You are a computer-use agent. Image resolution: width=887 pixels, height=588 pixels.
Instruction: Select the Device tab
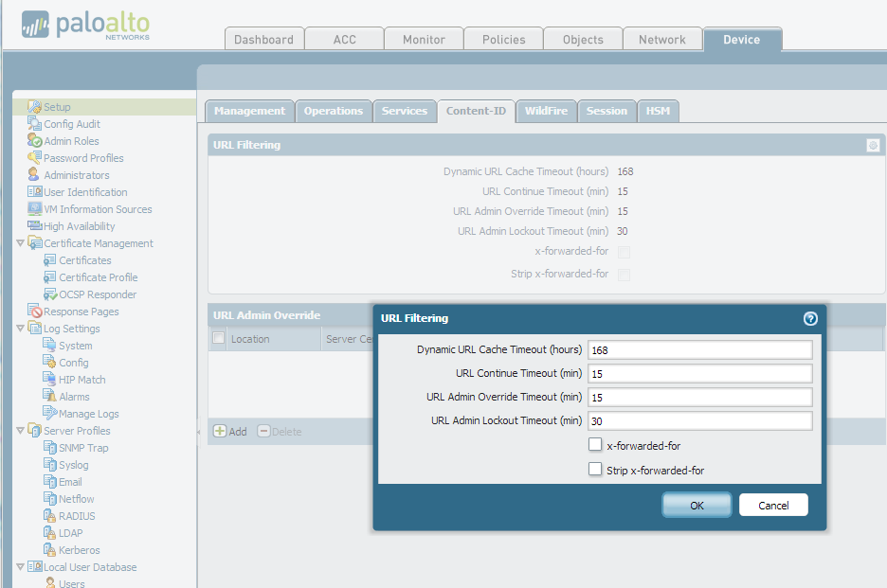pos(742,39)
